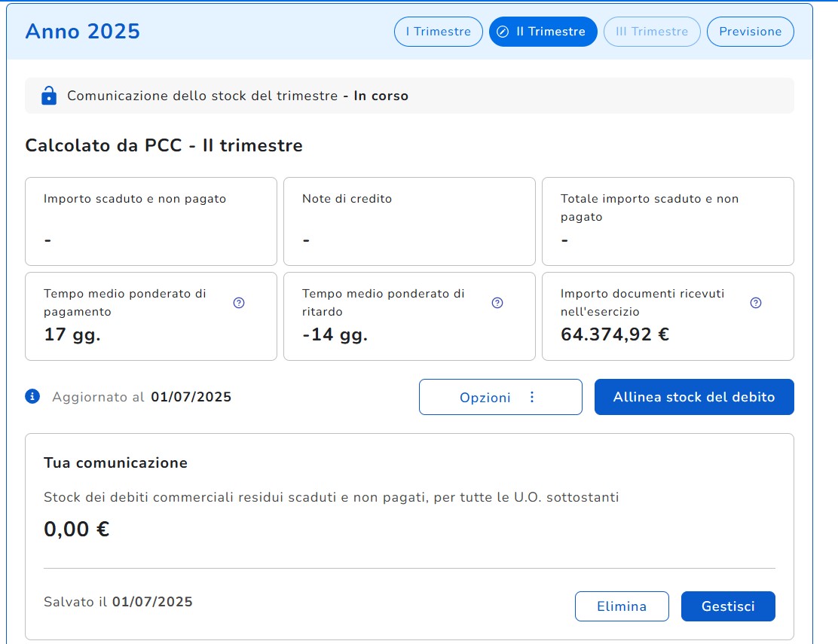Screen dimensions: 838x644
Task: Click the Elimina button
Action: click(622, 606)
